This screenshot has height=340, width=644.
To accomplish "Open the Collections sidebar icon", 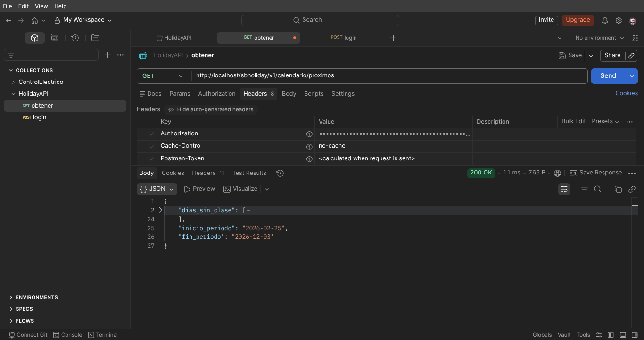I will coord(34,38).
